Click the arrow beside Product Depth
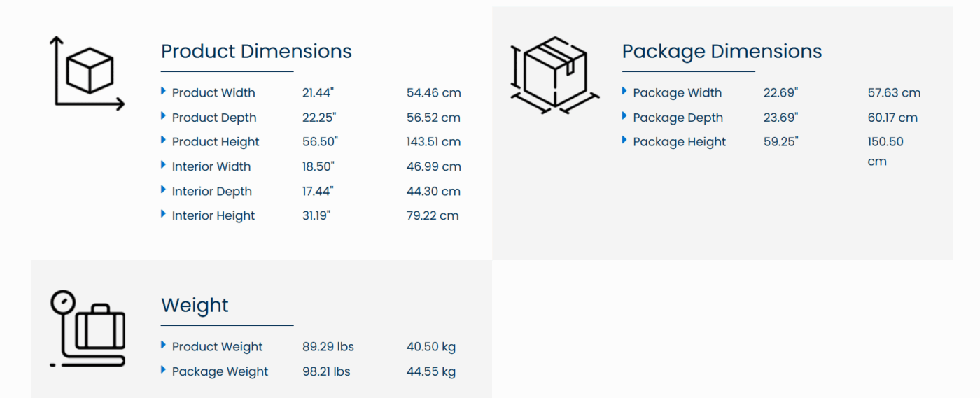This screenshot has height=398, width=980. 163,116
